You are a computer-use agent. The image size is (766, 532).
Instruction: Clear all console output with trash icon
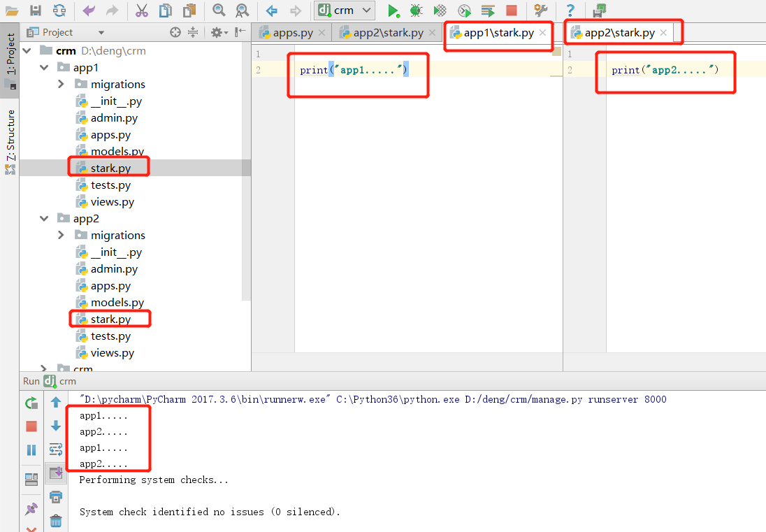pyautogui.click(x=56, y=521)
